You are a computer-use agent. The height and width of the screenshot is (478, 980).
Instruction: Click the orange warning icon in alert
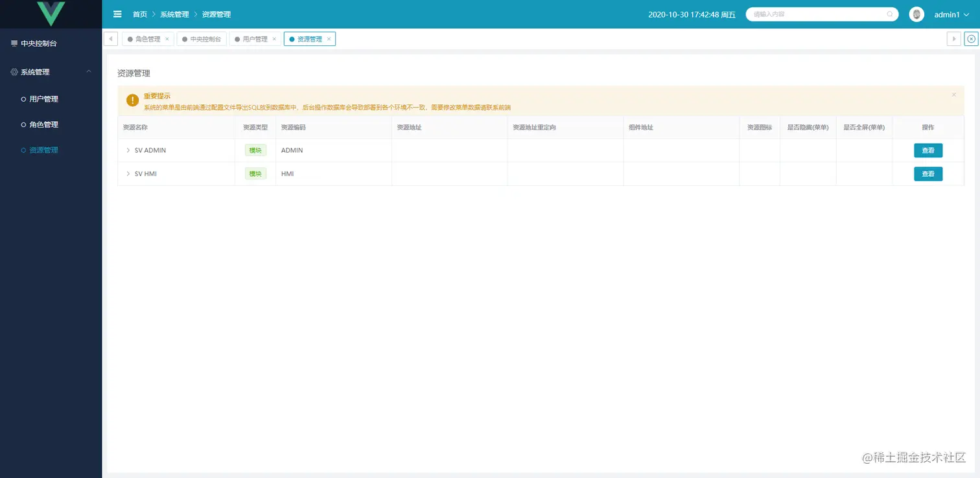pyautogui.click(x=133, y=100)
